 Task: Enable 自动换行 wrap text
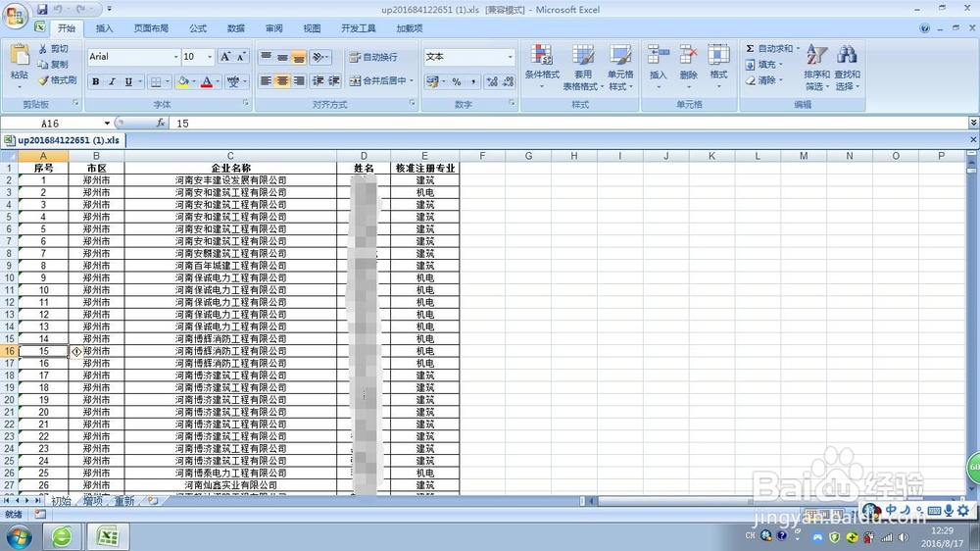(373, 57)
